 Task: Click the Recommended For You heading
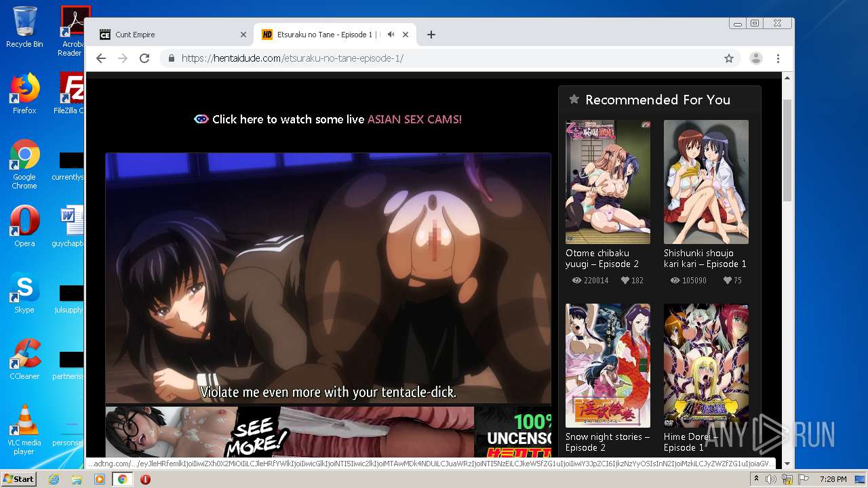click(658, 100)
